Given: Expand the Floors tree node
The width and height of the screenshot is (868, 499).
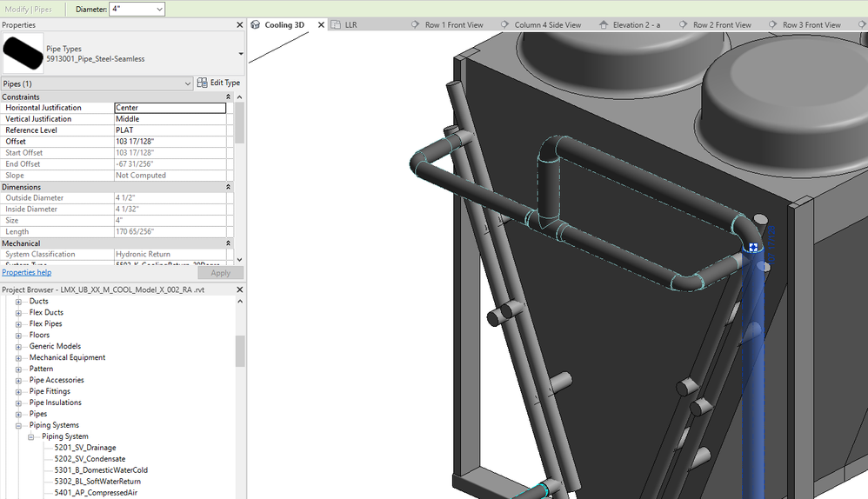Looking at the screenshot, I should (18, 336).
